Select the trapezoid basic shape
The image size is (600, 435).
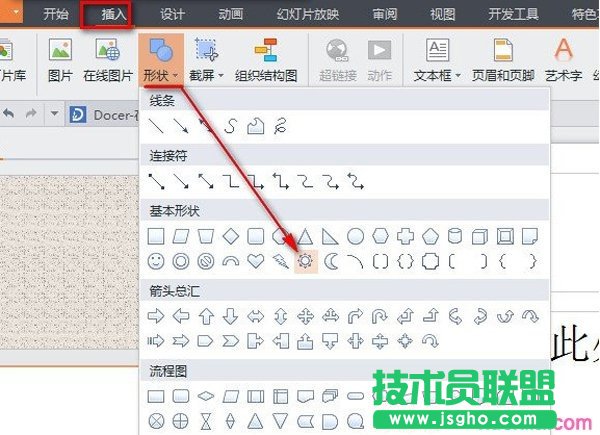pos(206,236)
